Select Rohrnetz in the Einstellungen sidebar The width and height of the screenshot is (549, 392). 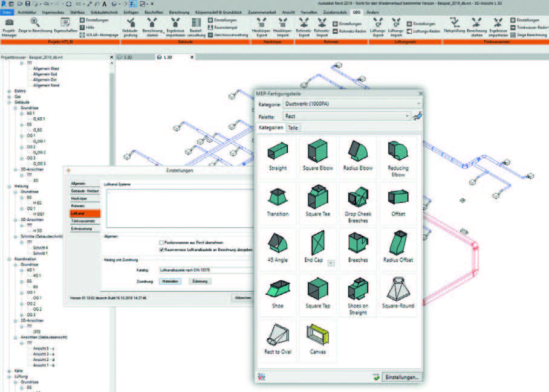pos(85,206)
